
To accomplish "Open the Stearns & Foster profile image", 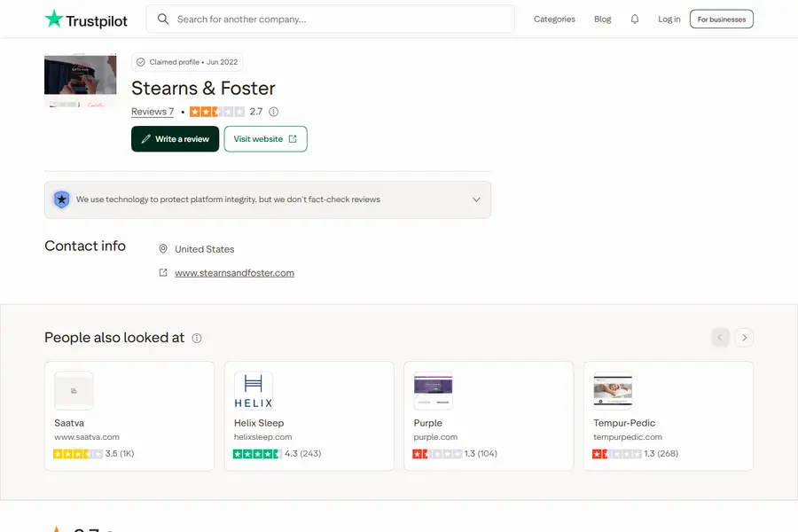I will pos(81,80).
